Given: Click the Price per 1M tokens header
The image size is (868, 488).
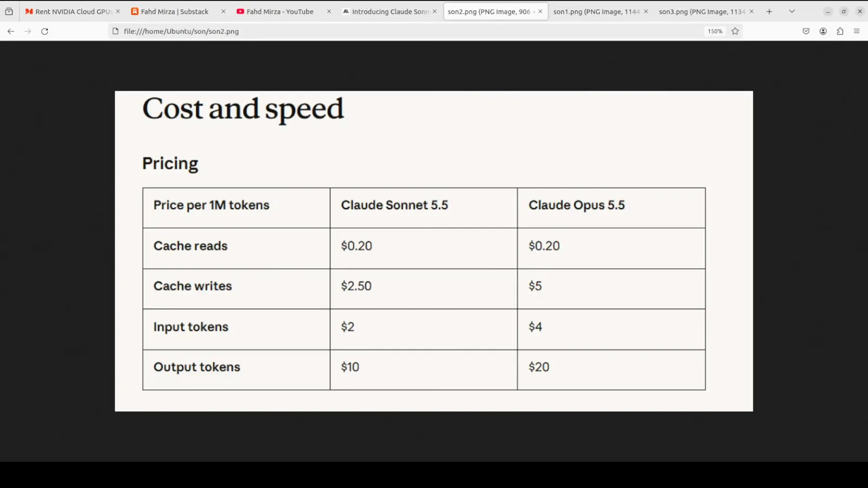Looking at the screenshot, I should [212, 205].
